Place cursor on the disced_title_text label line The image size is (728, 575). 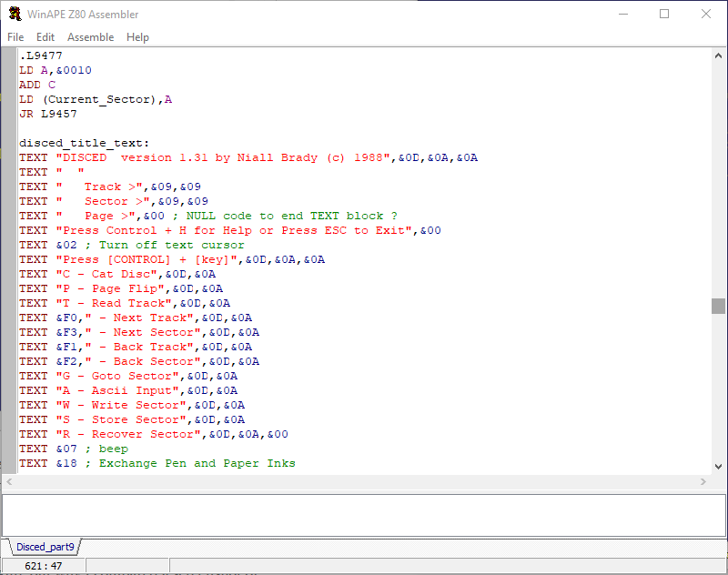click(84, 143)
